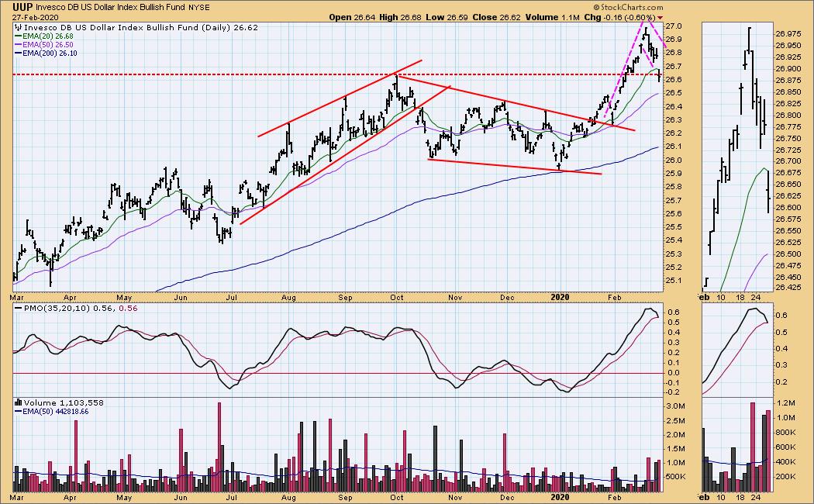
Task: Click the EMA(20) 26.68 legend text
Action: (48, 36)
